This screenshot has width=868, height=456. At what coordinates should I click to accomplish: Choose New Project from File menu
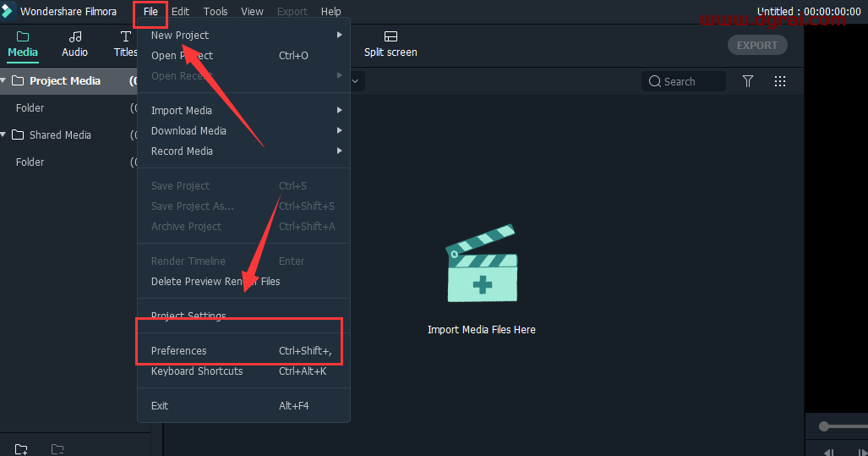243,35
